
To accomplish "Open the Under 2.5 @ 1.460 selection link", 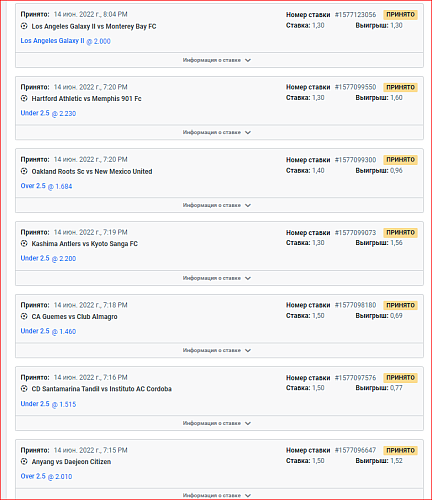I will click(x=48, y=331).
